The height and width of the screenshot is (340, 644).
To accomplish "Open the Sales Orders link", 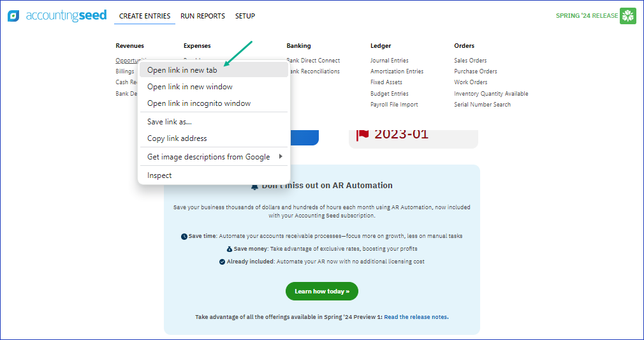I will [x=471, y=61].
